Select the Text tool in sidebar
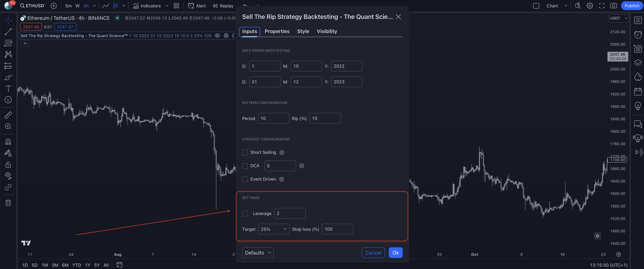The image size is (644, 269). [8, 88]
